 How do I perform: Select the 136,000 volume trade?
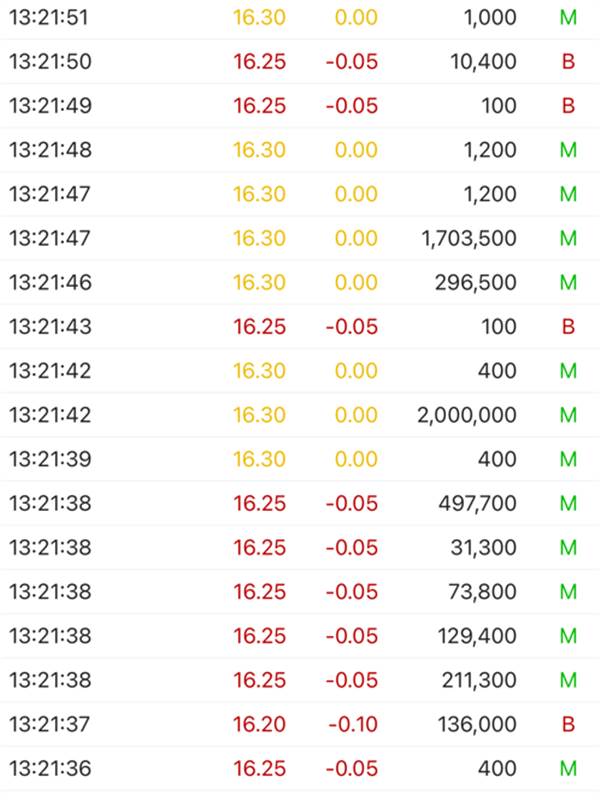[477, 724]
